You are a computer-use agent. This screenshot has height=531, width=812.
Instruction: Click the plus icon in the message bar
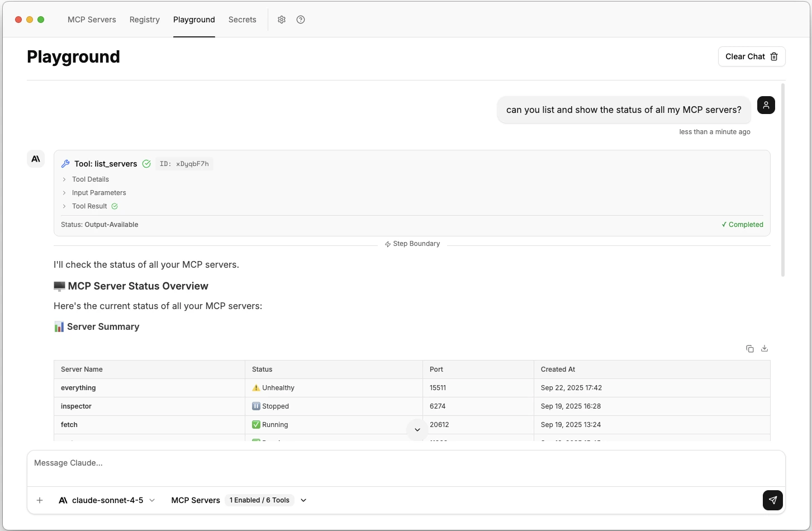coord(40,500)
